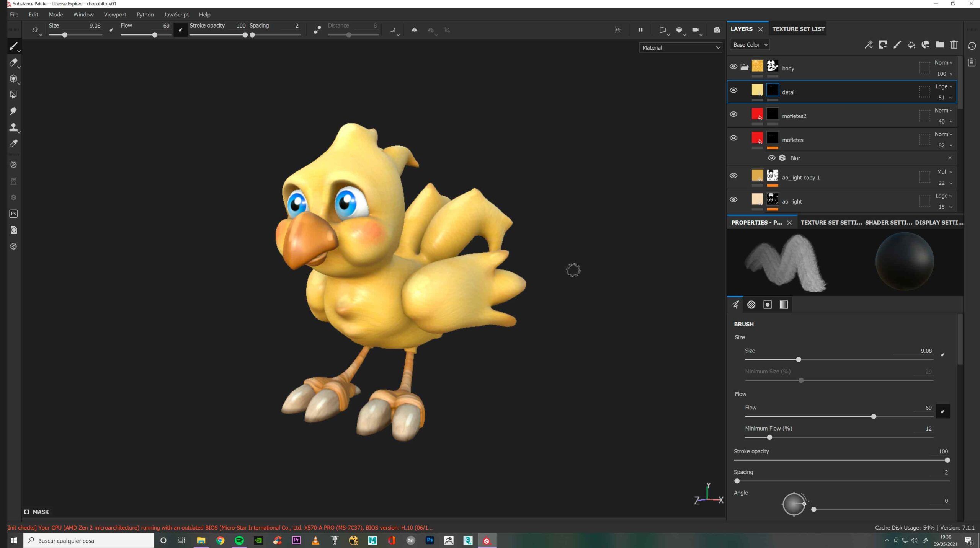Change Ldge blend mode of detail layer

click(943, 86)
